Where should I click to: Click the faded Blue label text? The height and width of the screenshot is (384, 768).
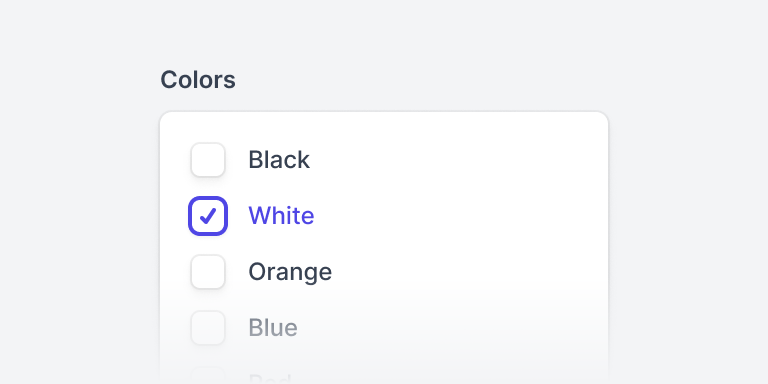point(273,328)
